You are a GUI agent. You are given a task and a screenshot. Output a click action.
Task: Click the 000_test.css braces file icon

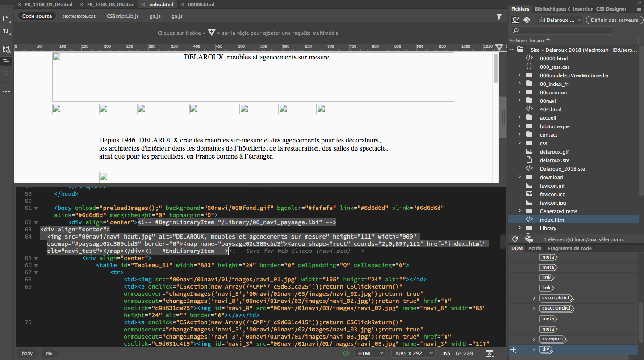[529, 67]
